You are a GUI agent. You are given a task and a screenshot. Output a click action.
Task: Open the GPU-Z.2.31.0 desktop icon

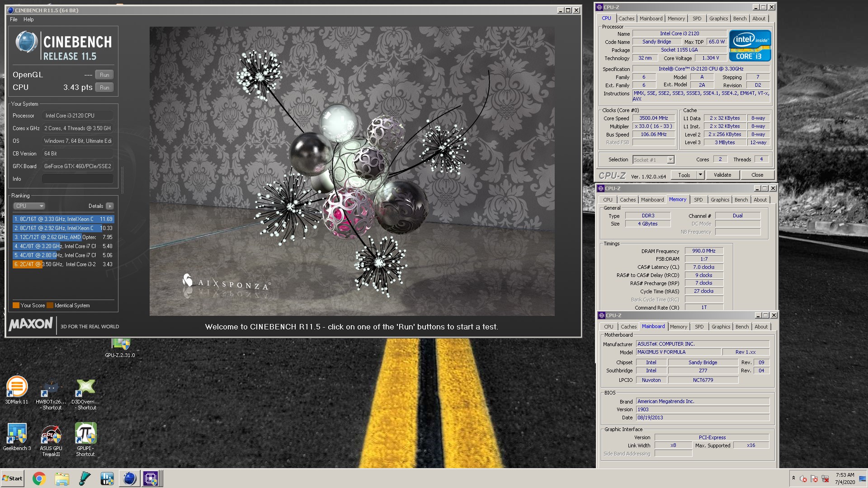point(120,348)
